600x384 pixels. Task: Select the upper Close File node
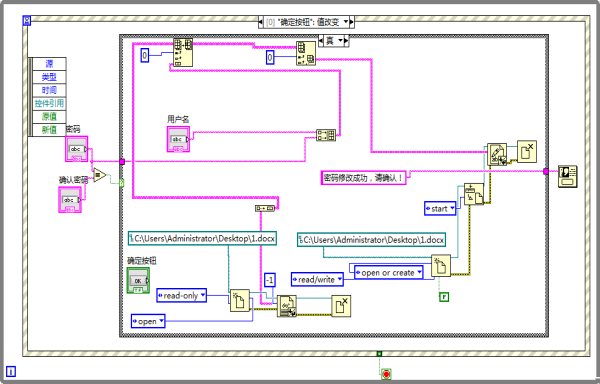pyautogui.click(x=527, y=151)
